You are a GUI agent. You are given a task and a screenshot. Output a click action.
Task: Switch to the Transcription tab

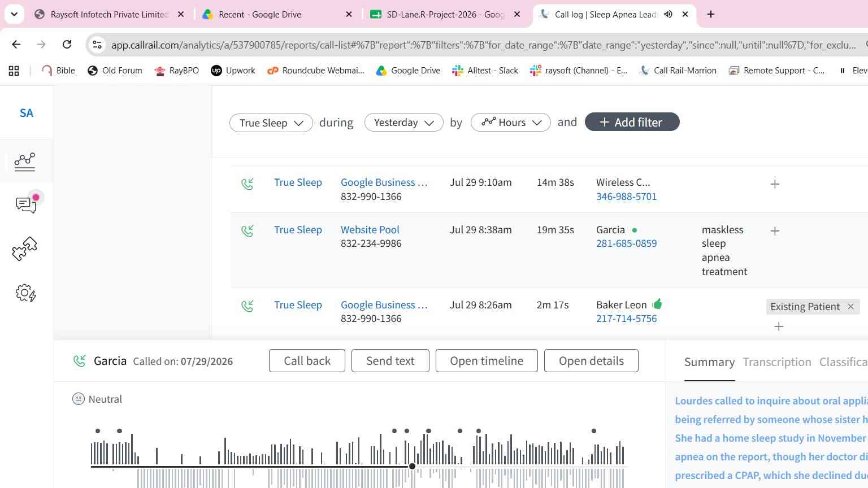click(x=777, y=362)
